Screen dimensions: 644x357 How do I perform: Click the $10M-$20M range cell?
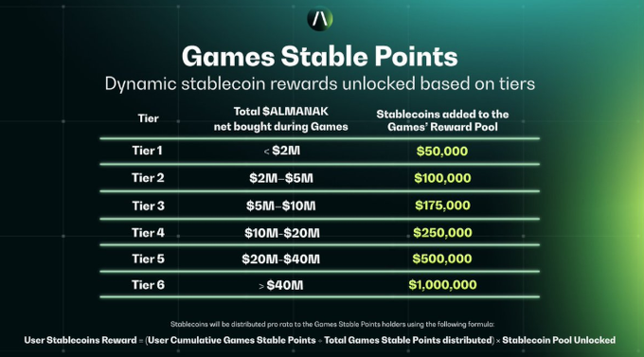282,233
